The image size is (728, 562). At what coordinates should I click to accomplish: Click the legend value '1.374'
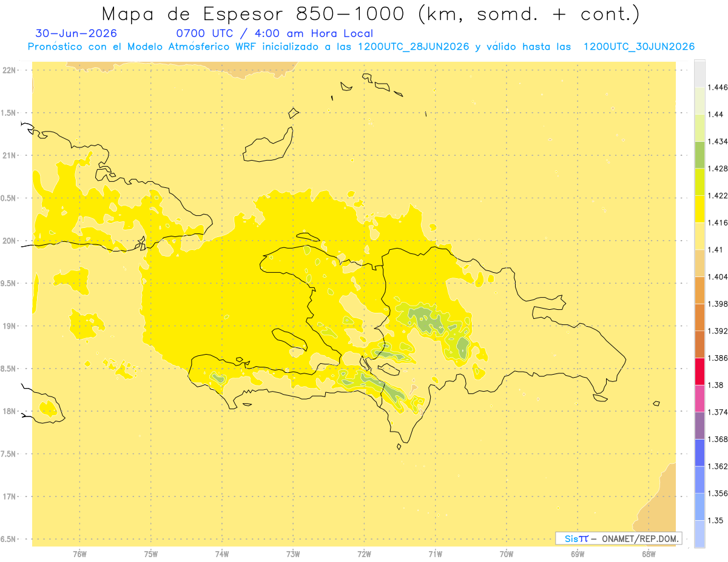click(x=718, y=412)
